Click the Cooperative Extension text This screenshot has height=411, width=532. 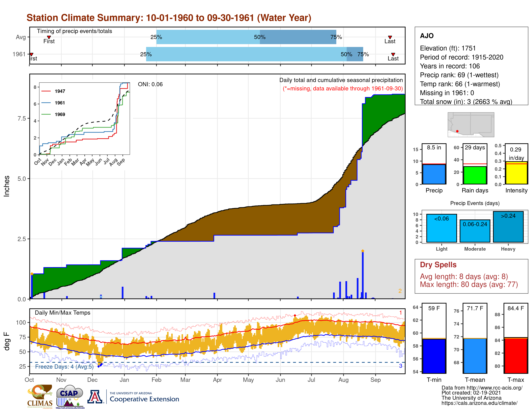point(144,399)
